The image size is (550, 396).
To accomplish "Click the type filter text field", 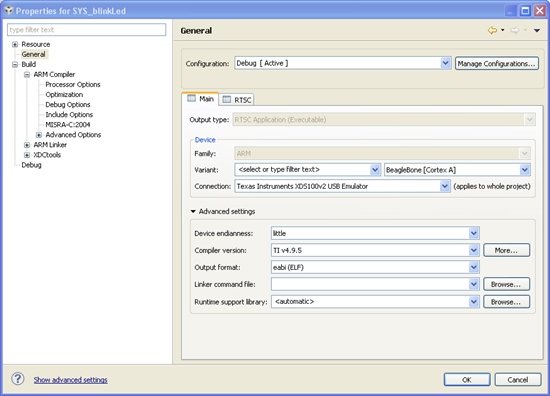I will pos(86,30).
